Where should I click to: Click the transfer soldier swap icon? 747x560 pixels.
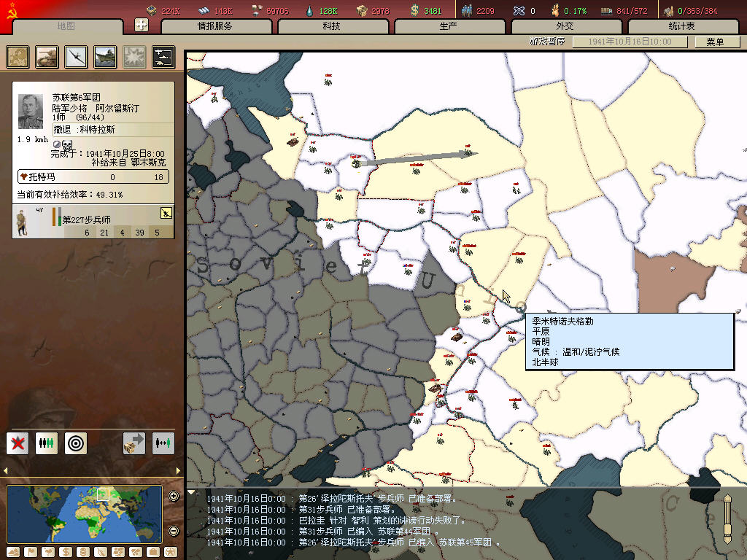tap(163, 443)
